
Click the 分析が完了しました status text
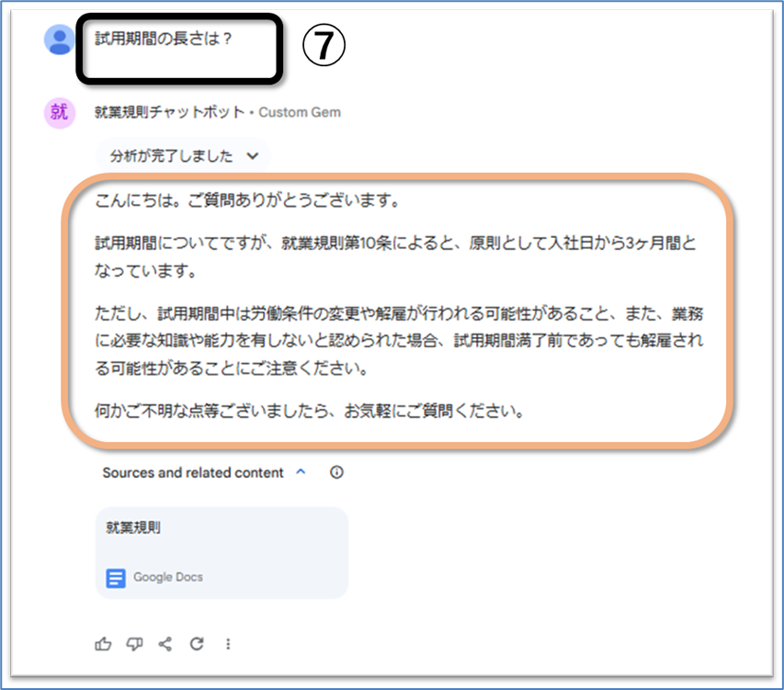(171, 156)
